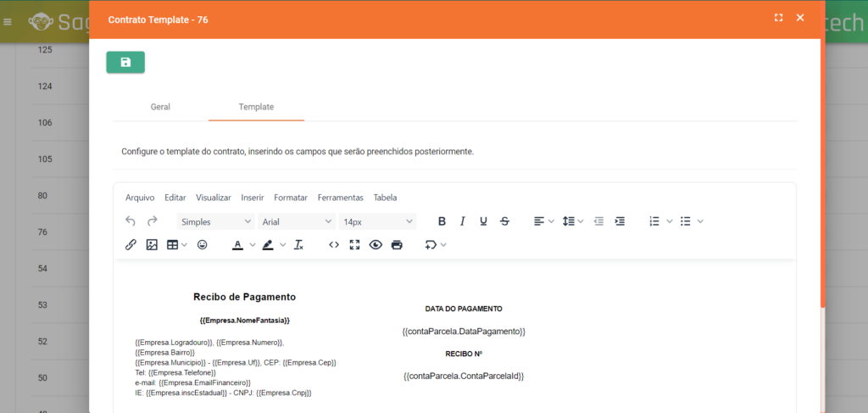Clear formatting with the Tx icon
The width and height of the screenshot is (868, 413).
(298, 245)
